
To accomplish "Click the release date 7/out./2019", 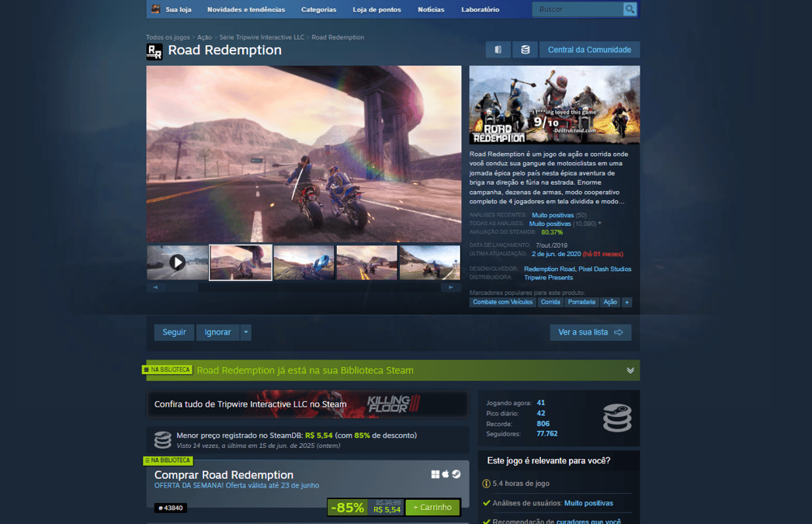I will (551, 245).
